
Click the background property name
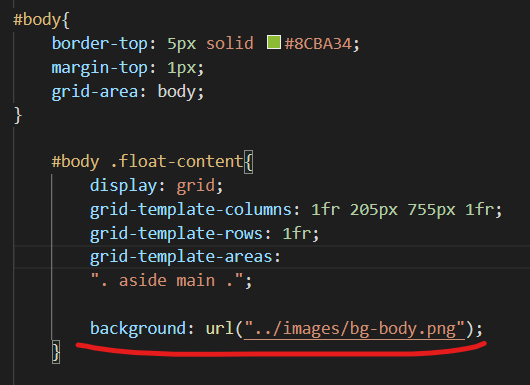point(138,329)
